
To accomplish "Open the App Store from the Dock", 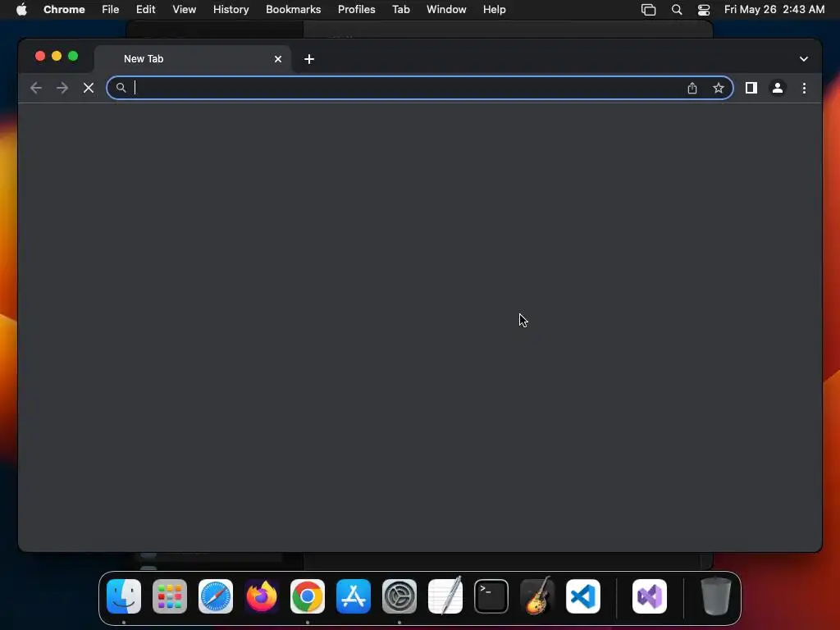I will coord(354,596).
